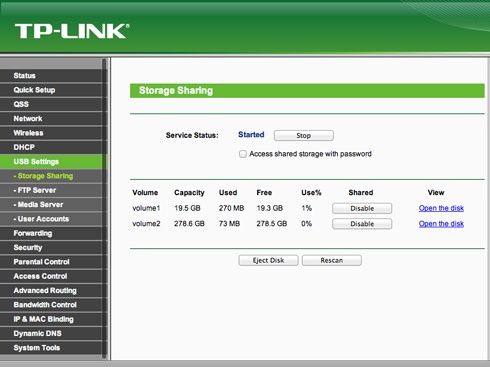Open Access Control
This screenshot has width=490, height=367.
pos(51,276)
